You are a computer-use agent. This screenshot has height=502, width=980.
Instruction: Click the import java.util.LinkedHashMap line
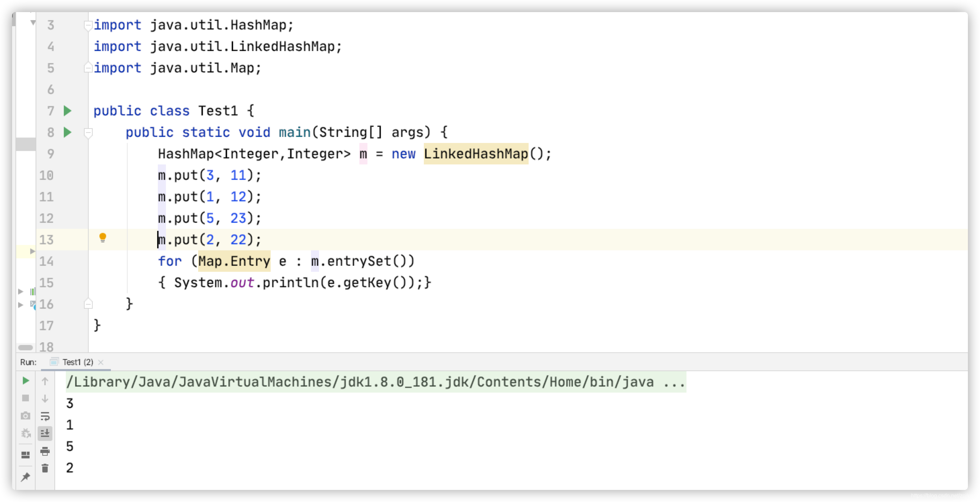pos(218,47)
